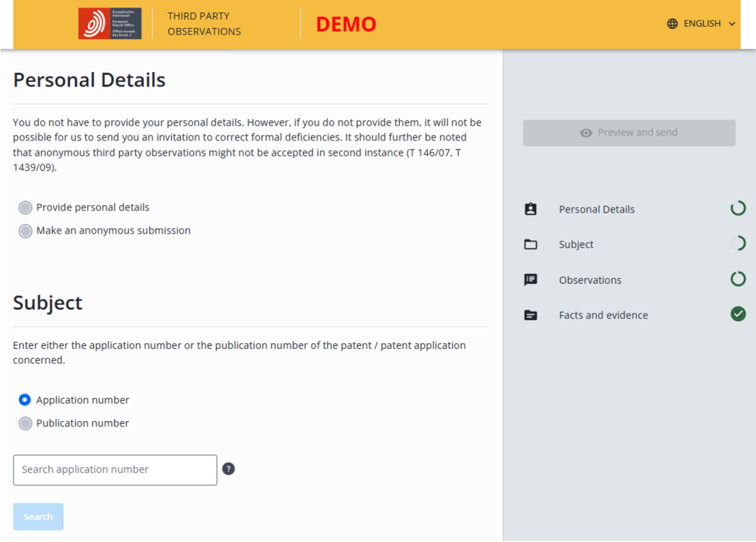Viewport: 756px width, 542px height.
Task: Select Provide personal details radio option
Action: click(x=26, y=208)
